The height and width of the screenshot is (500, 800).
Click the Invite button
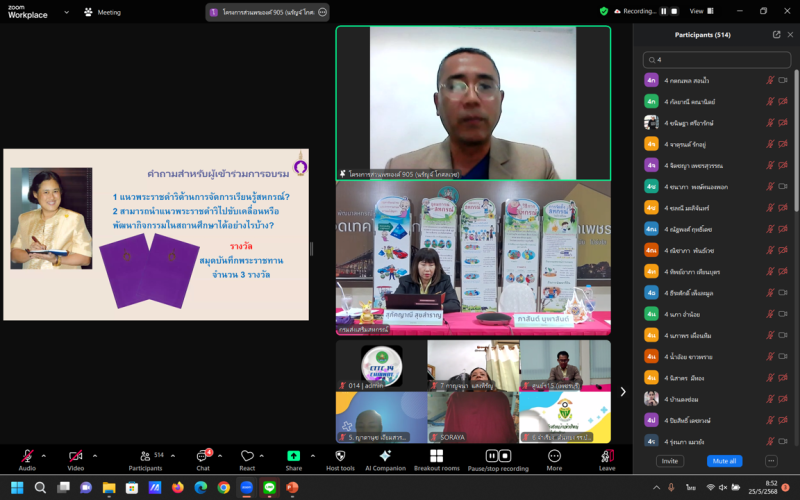tap(669, 461)
